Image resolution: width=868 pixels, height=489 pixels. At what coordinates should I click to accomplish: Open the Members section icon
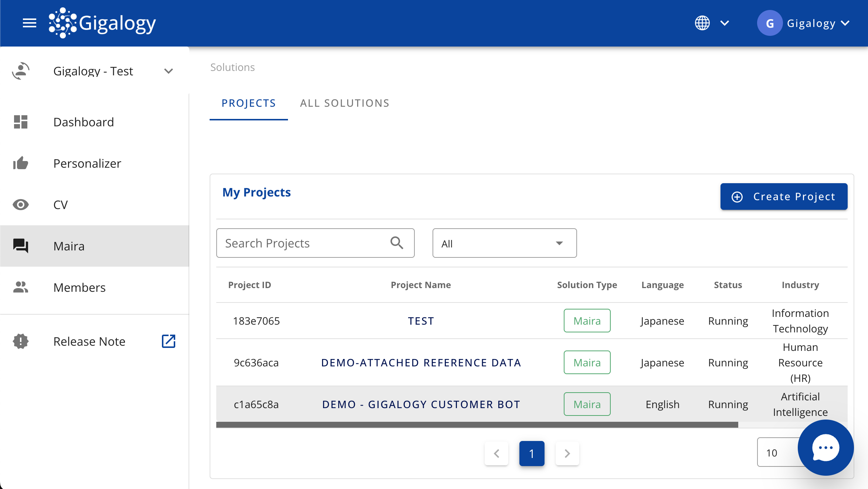(x=20, y=287)
